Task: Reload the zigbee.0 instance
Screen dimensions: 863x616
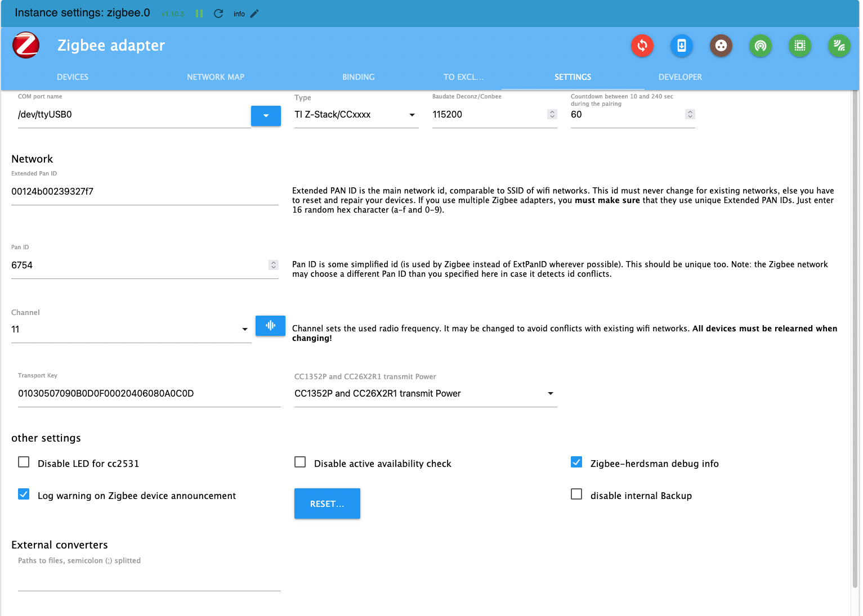Action: (218, 14)
